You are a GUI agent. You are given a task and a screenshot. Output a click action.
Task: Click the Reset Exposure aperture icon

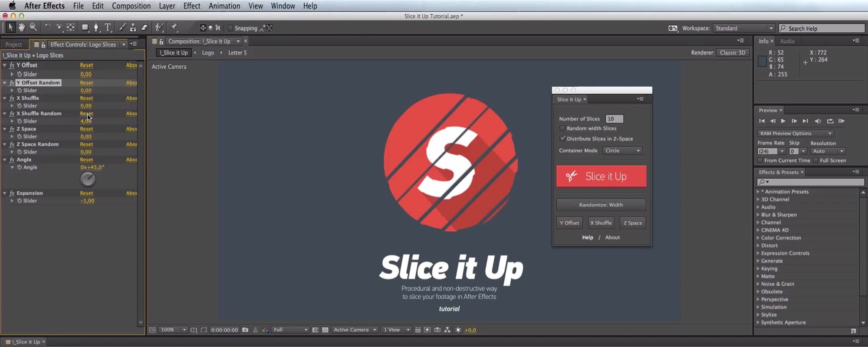[x=458, y=330]
